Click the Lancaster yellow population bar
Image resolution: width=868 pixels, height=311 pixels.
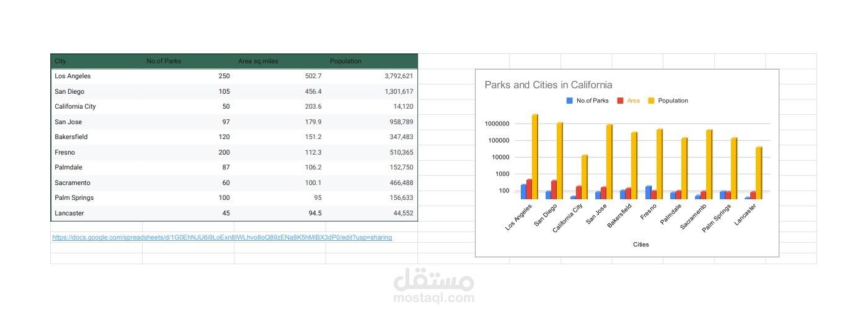tap(758, 173)
